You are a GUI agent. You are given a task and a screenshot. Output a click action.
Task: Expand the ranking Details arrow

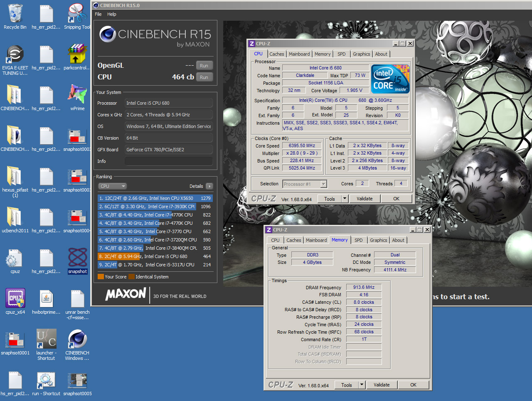(209, 186)
